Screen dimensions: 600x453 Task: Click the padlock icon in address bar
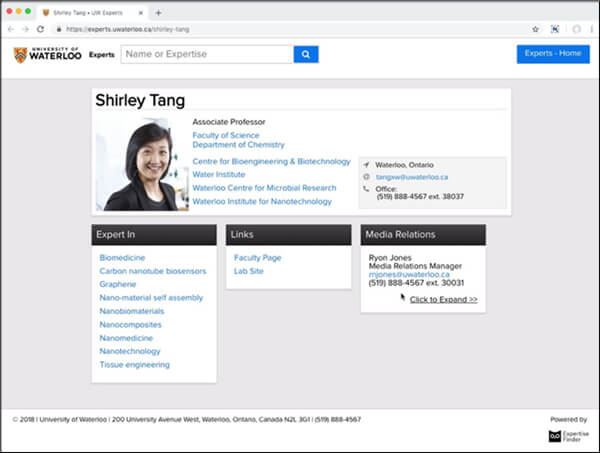(x=59, y=29)
